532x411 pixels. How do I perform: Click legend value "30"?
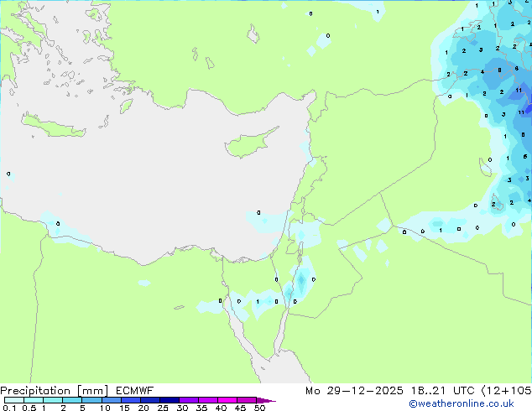[x=182, y=408]
